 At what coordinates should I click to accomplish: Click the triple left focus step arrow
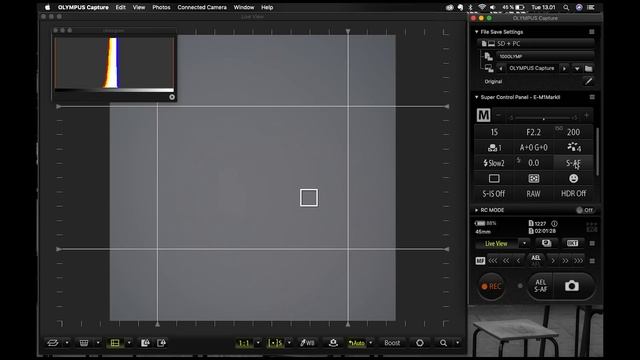coord(493,260)
